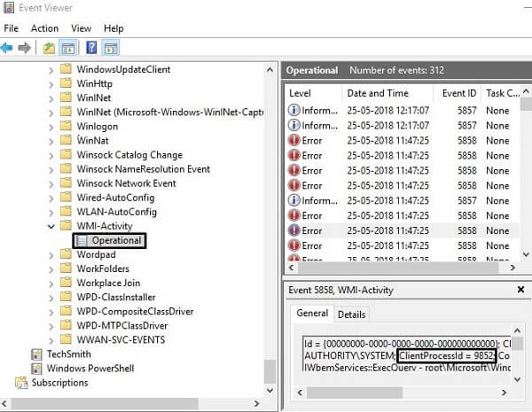Open the Help menu
Viewport: 532px width, 412px height.
click(113, 28)
